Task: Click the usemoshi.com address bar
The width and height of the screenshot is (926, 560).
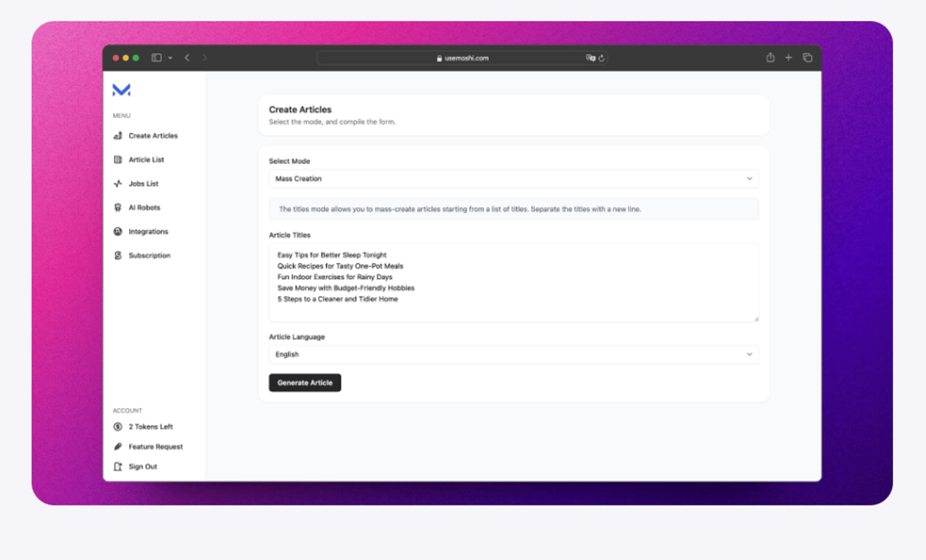Action: (x=463, y=58)
